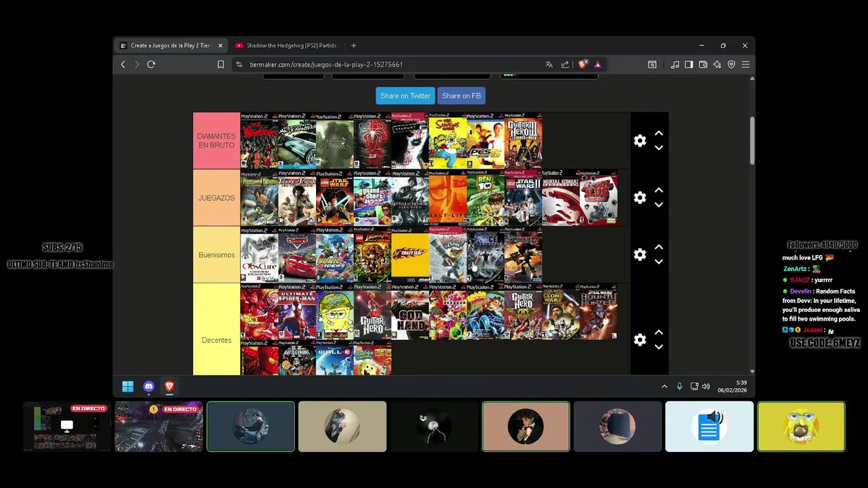Select Ultimate Spider-Man cover
The width and height of the screenshot is (868, 488).
tap(297, 311)
